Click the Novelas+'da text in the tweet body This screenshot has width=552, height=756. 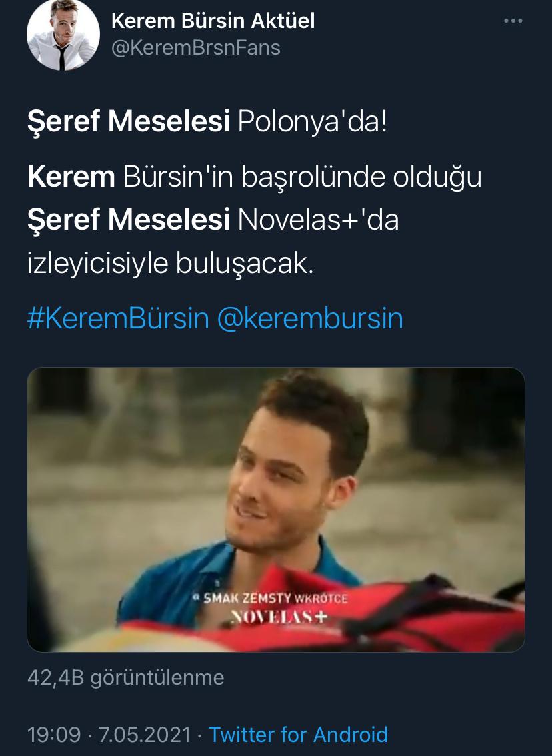[x=319, y=219]
